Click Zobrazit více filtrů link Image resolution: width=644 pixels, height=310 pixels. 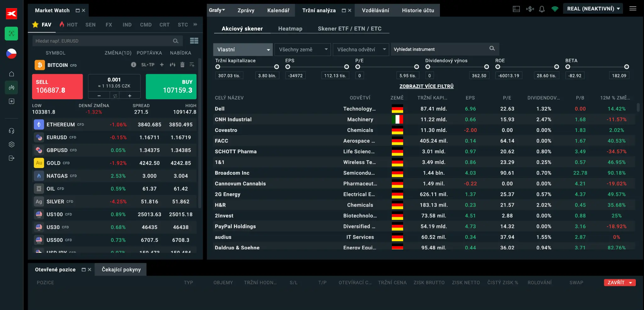pyautogui.click(x=426, y=86)
